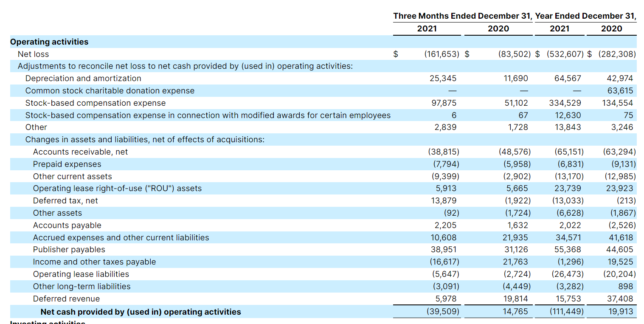Select the Publisher payables row label
The height and width of the screenshot is (324, 644).
click(x=69, y=249)
